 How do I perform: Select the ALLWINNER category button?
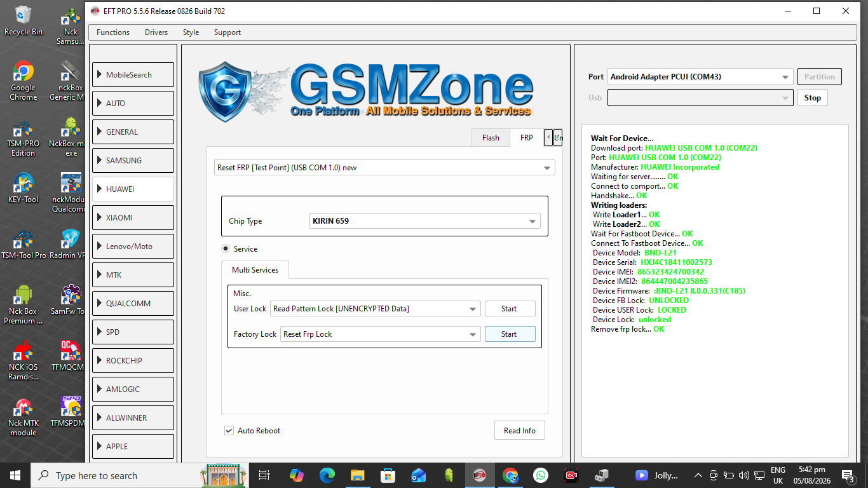133,417
